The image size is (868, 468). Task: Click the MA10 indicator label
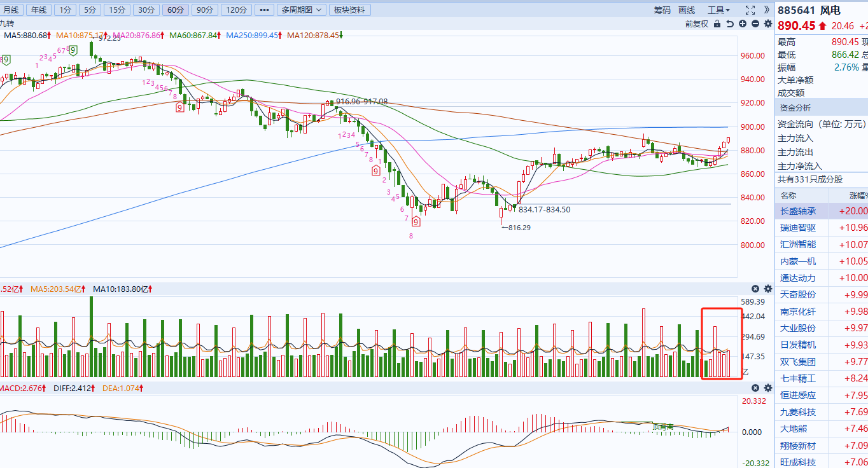pyautogui.click(x=81, y=36)
